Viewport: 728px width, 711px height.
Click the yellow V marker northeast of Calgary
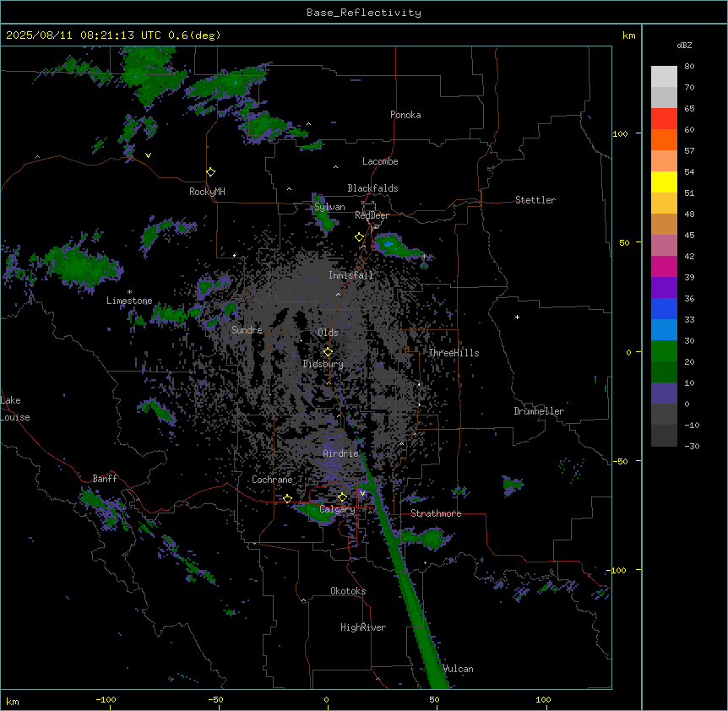(362, 493)
